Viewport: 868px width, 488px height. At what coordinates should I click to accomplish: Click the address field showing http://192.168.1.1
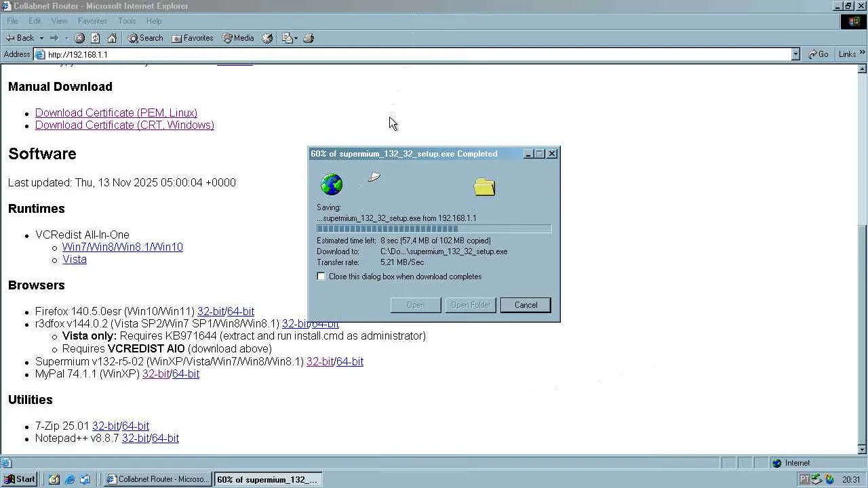pos(414,54)
